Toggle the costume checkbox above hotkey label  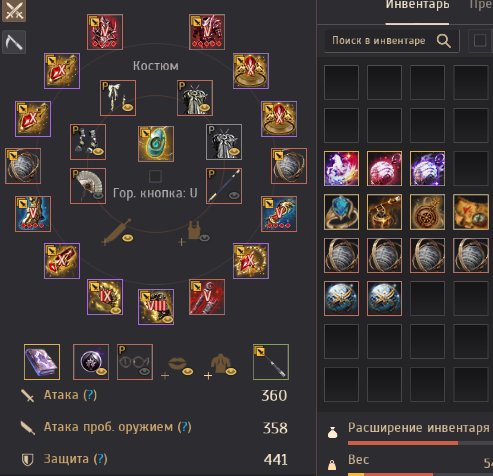coord(155,176)
